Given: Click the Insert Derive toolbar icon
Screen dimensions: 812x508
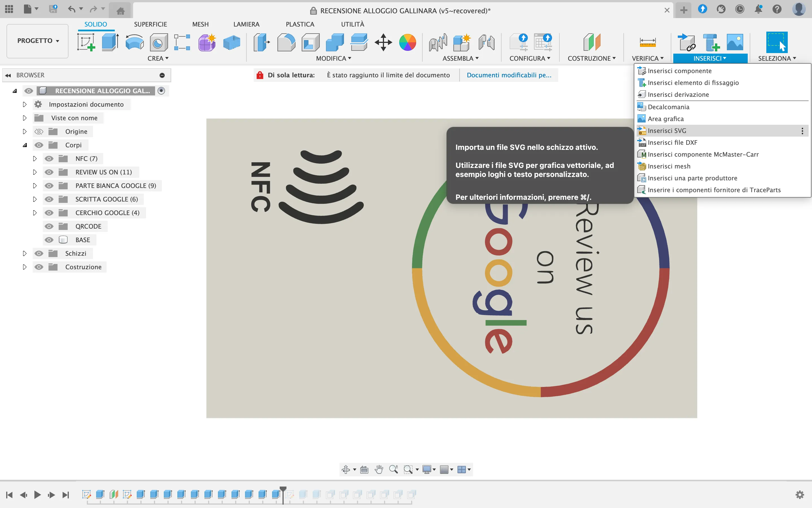Looking at the screenshot, I should tap(687, 42).
